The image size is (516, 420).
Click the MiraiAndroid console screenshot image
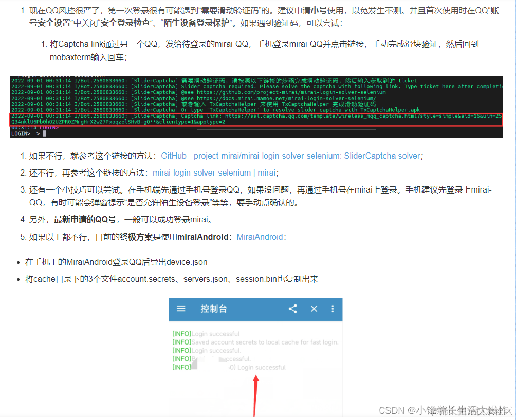[x=256, y=357]
